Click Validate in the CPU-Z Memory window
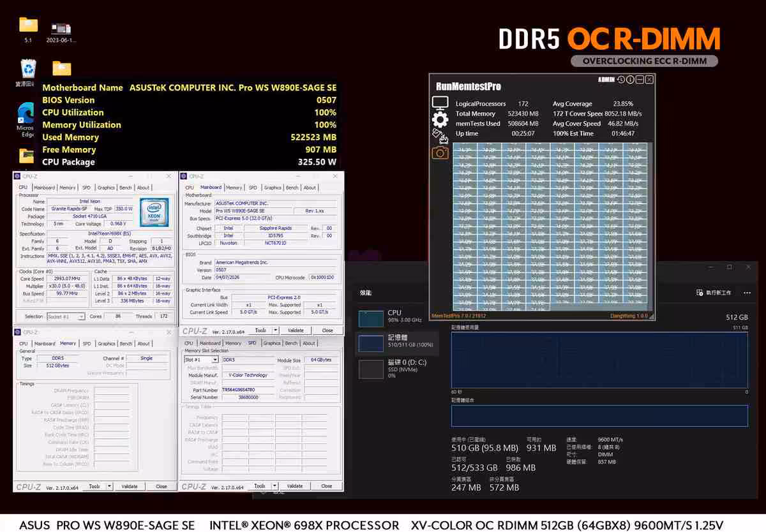 130,486
